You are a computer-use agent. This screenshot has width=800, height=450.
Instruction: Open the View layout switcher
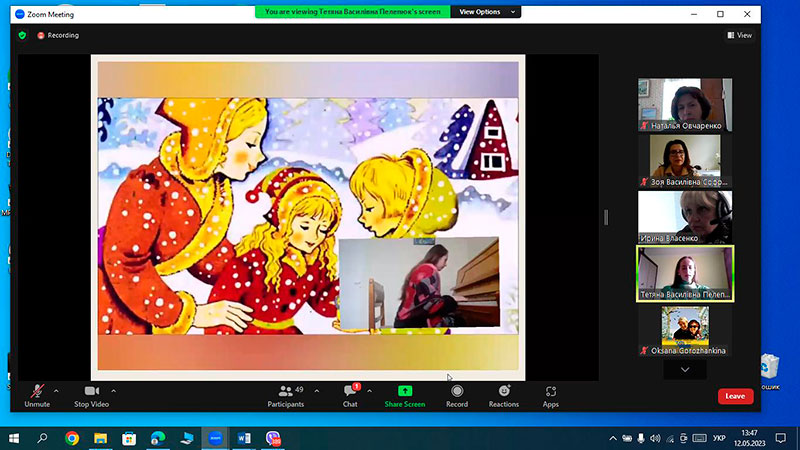740,35
